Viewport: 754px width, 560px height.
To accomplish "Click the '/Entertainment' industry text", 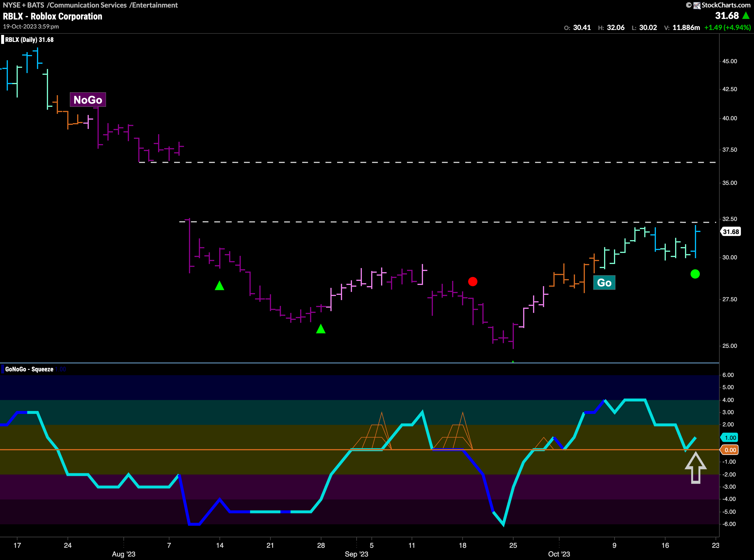I will click(x=154, y=5).
